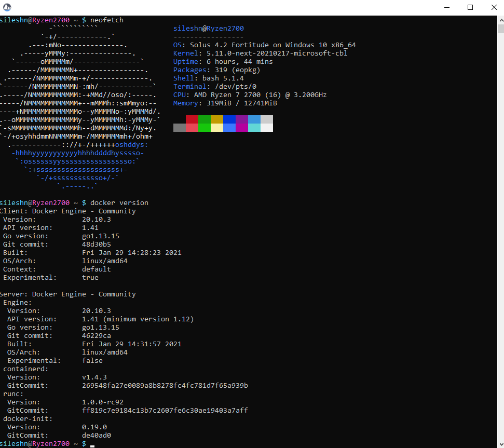Click the 'containerd:' section label

pos(26,369)
